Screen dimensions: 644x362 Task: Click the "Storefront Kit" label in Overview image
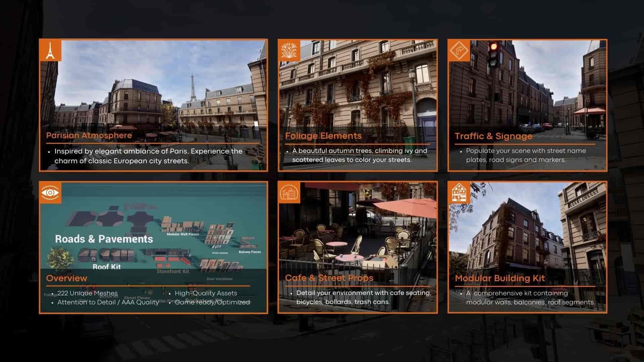(x=173, y=271)
